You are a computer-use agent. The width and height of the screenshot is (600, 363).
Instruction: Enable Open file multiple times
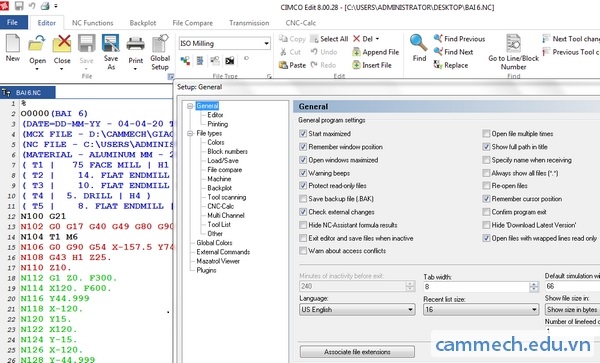click(x=486, y=133)
